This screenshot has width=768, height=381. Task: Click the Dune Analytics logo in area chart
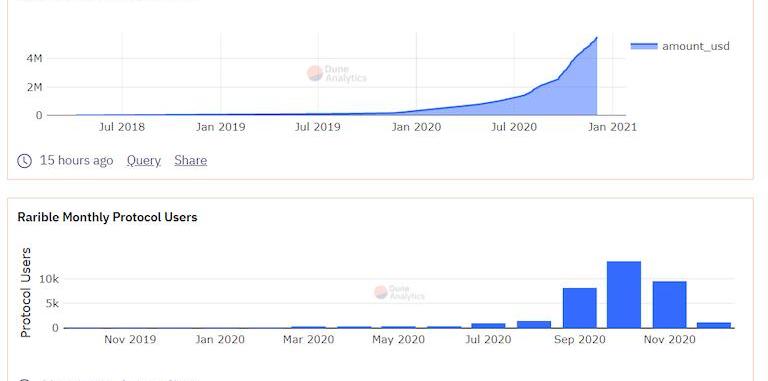coord(336,74)
